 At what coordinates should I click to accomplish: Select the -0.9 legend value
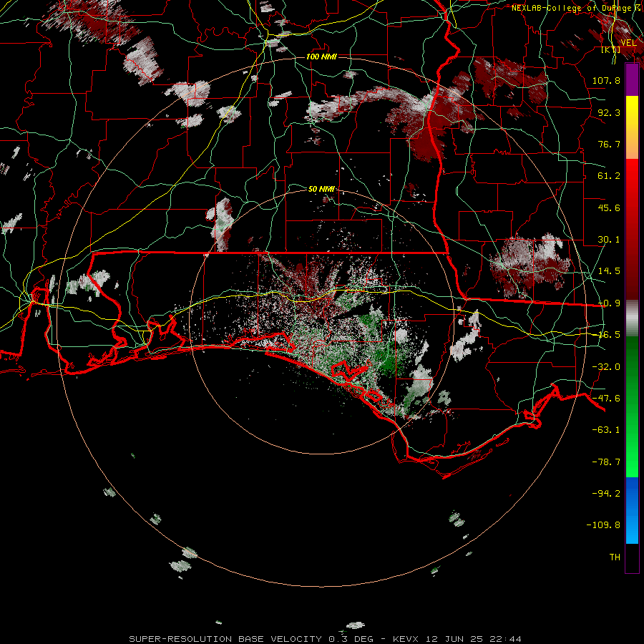tap(609, 303)
